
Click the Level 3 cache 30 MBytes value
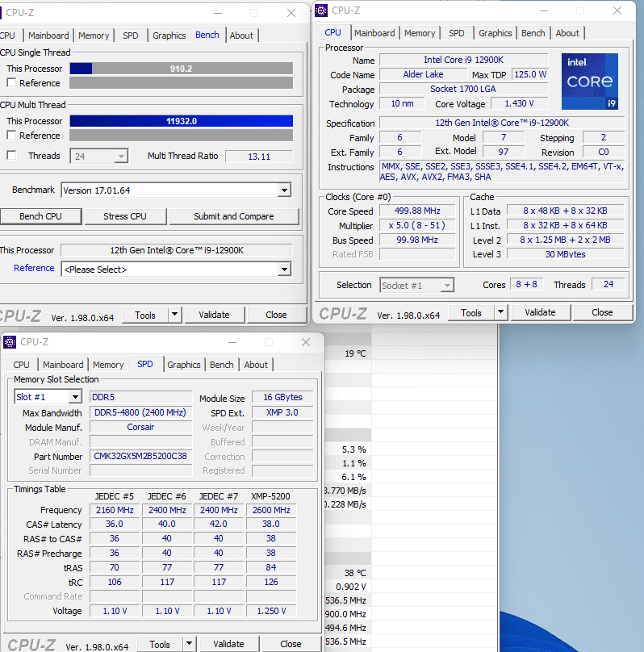click(566, 254)
